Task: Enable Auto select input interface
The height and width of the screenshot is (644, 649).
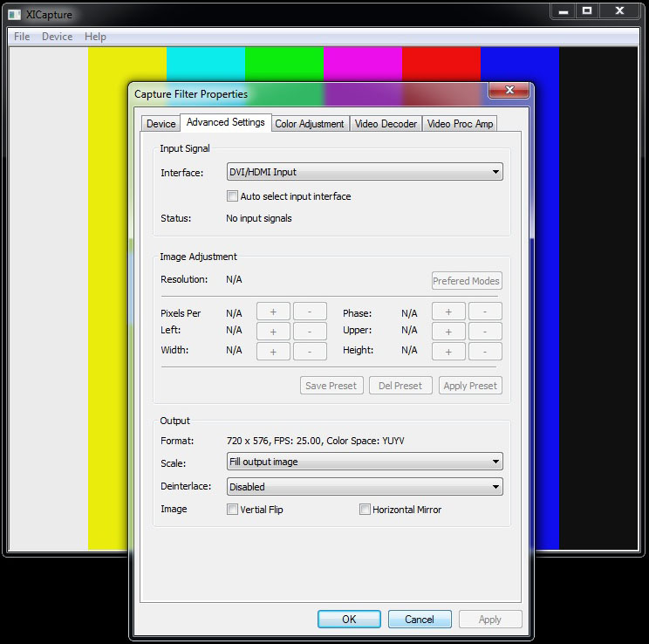Action: pyautogui.click(x=233, y=196)
